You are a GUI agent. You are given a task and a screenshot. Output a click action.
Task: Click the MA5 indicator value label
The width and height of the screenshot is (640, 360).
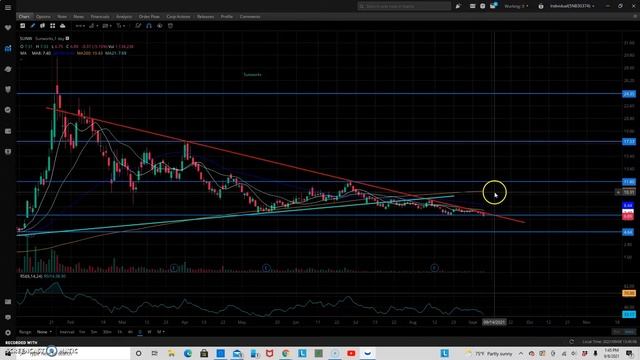coord(41,53)
